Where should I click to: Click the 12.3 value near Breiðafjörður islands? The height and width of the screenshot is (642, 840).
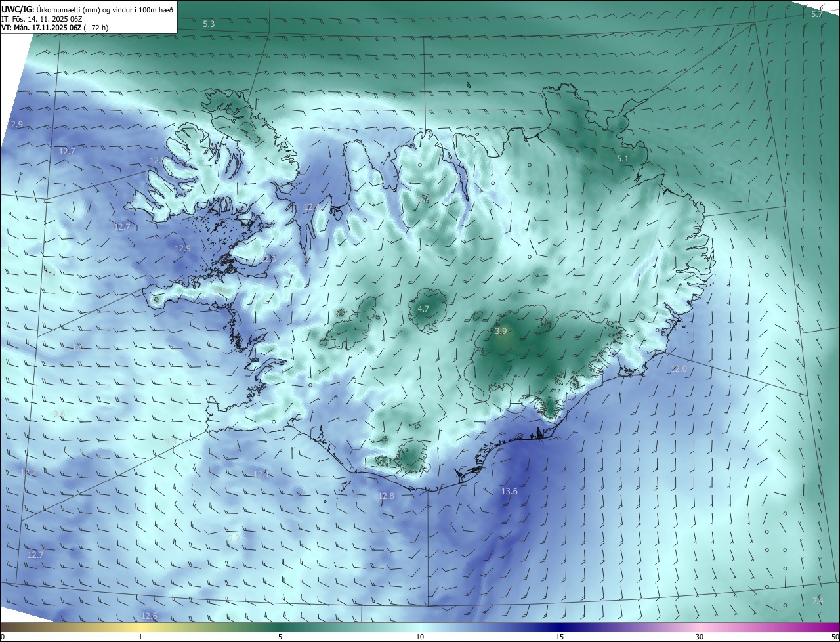[x=268, y=259]
